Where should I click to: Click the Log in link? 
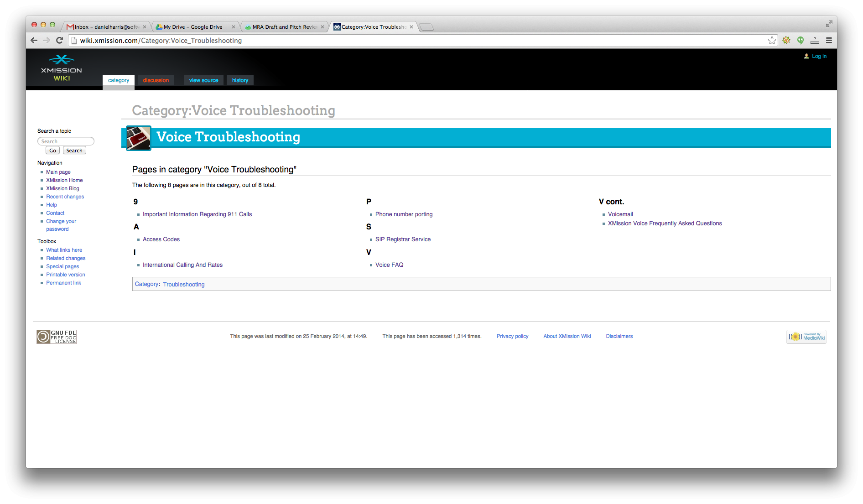click(x=819, y=56)
